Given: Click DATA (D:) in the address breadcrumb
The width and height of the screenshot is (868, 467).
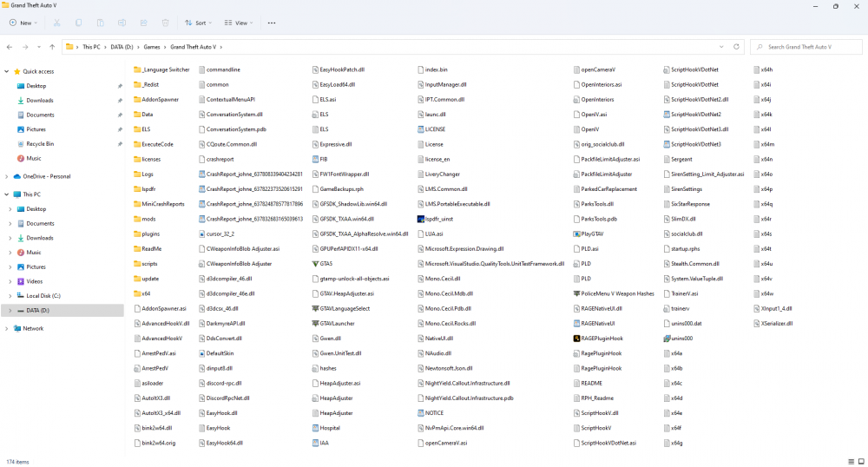Looking at the screenshot, I should [122, 47].
